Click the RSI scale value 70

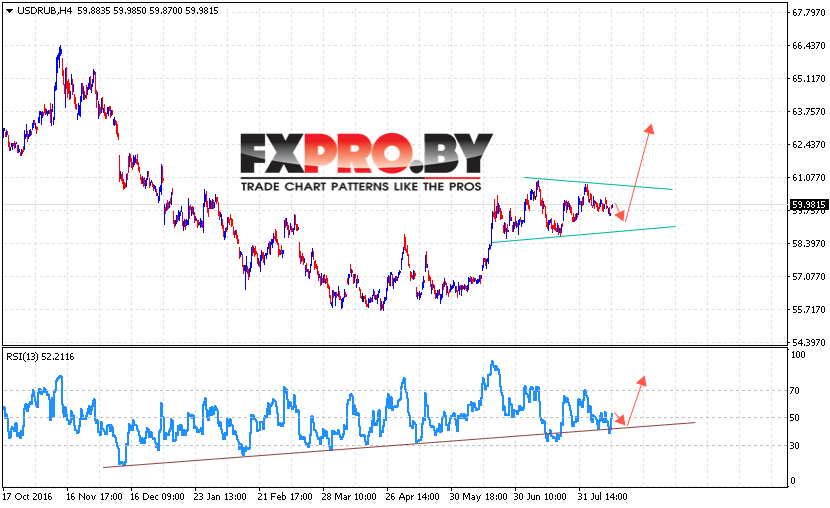pos(795,391)
